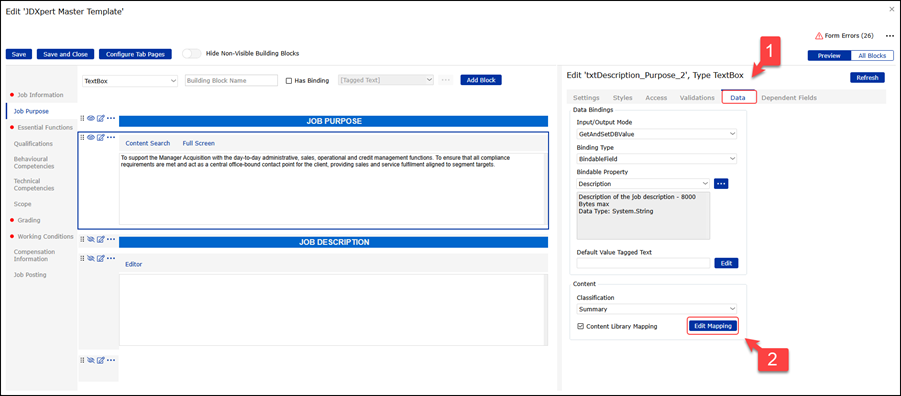Screen dimensions: 901x396
Task: Toggle visibility of Content Search text block
Action: point(91,137)
